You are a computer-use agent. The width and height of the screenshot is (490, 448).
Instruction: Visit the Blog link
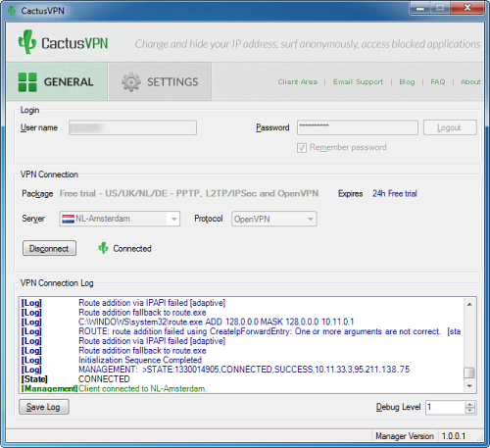[x=407, y=82]
